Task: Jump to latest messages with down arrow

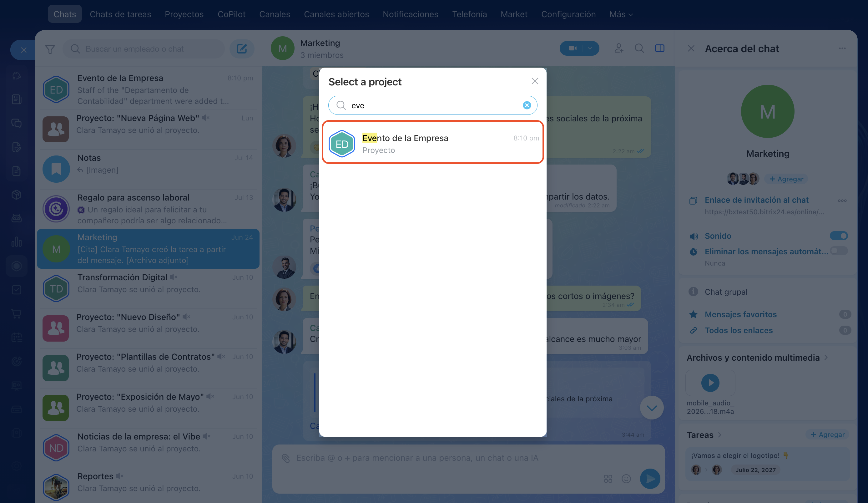Action: [x=651, y=408]
